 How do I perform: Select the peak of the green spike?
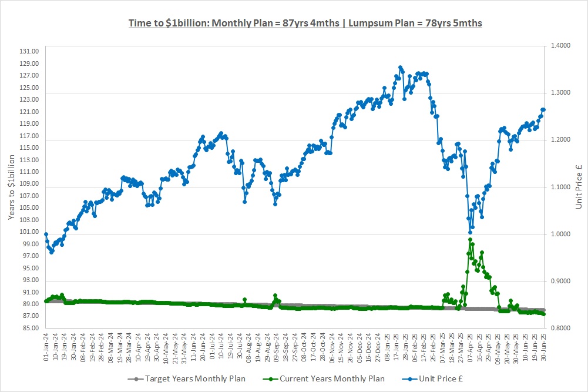pos(470,240)
